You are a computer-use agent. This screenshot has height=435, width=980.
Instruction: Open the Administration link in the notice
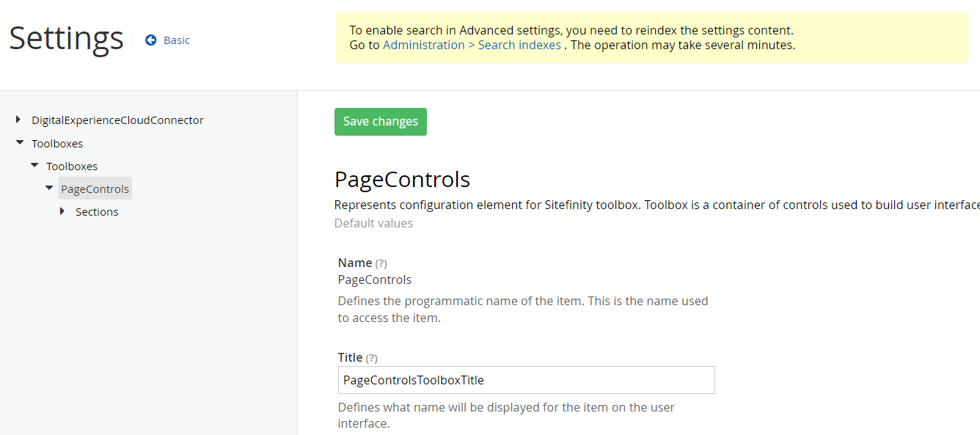tap(424, 45)
